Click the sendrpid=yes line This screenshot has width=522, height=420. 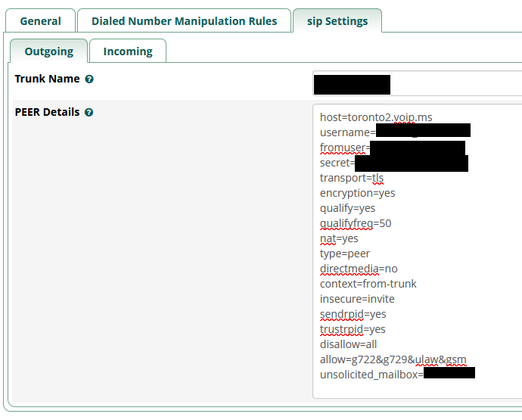pyautogui.click(x=353, y=314)
